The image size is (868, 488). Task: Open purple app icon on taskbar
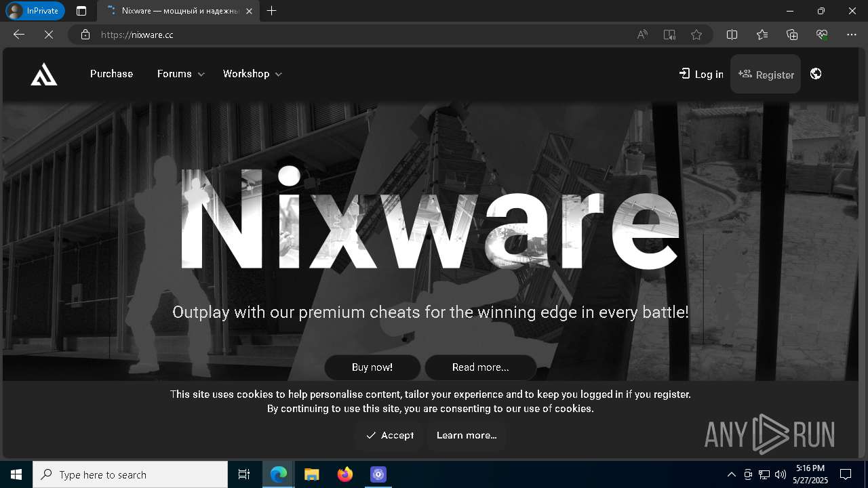coord(378,474)
